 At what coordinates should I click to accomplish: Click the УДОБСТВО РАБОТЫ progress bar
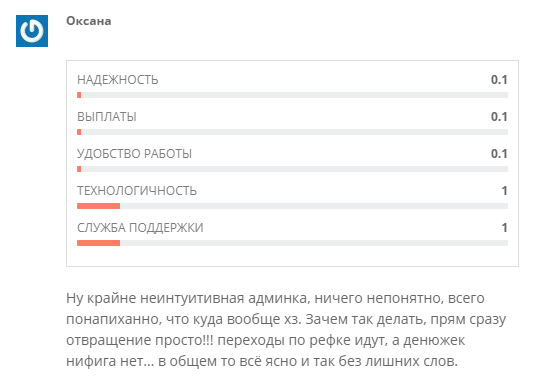tap(292, 169)
